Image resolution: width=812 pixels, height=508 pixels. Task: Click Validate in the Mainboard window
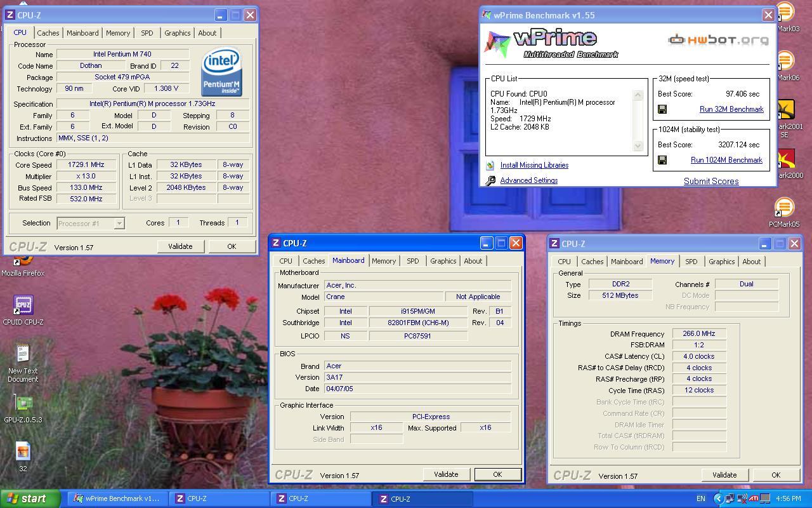coord(446,474)
